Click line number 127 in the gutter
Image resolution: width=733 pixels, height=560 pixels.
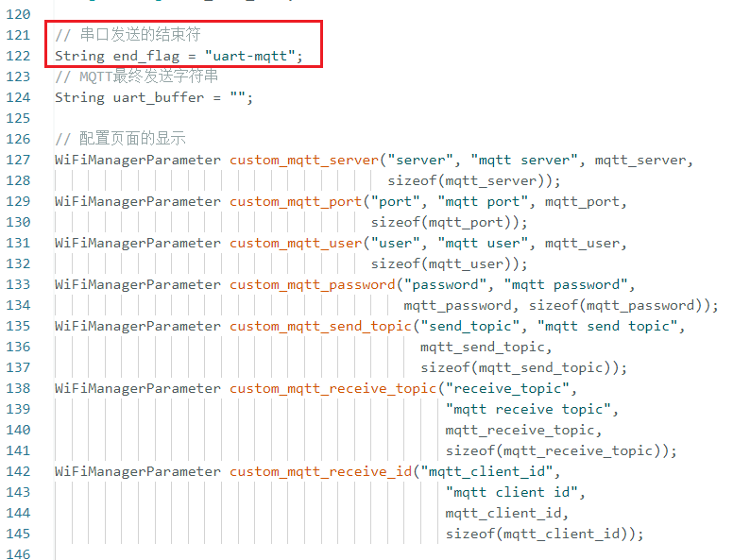[x=18, y=160]
